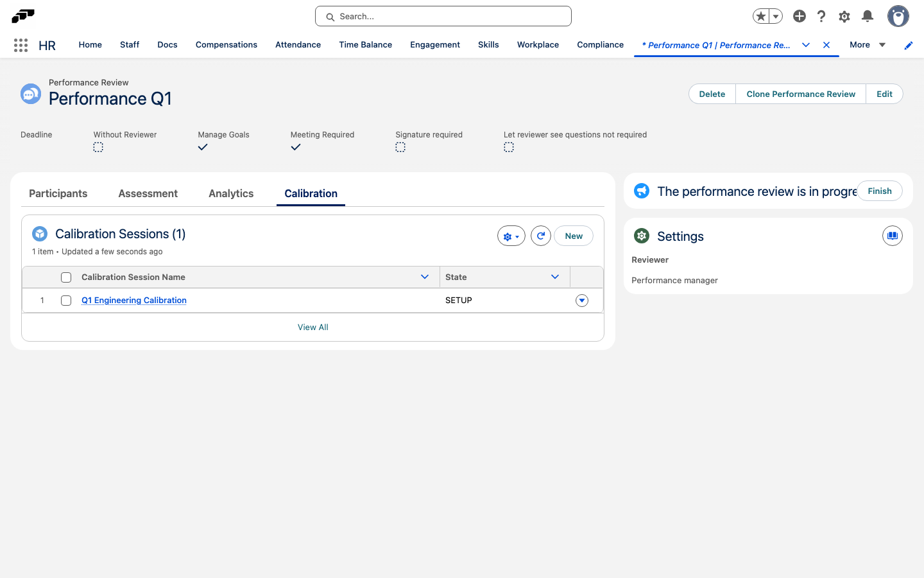
Task: Click the pencil icon to edit navigation
Action: click(909, 45)
